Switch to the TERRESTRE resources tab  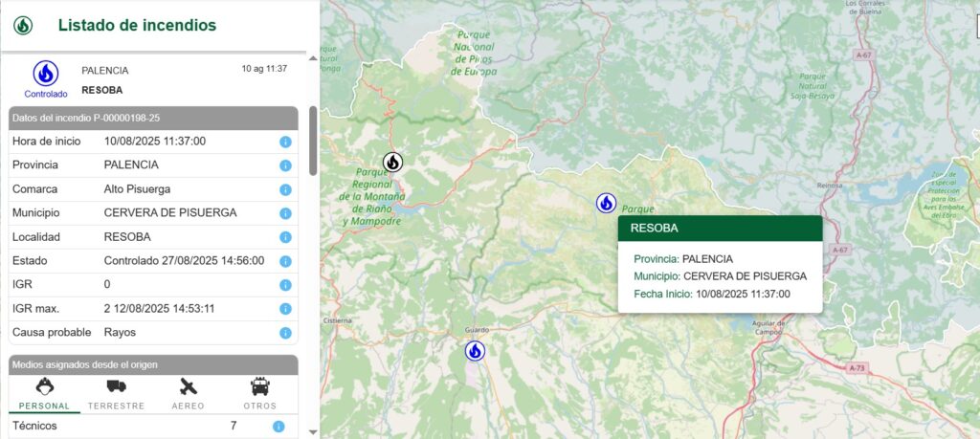pos(117,393)
